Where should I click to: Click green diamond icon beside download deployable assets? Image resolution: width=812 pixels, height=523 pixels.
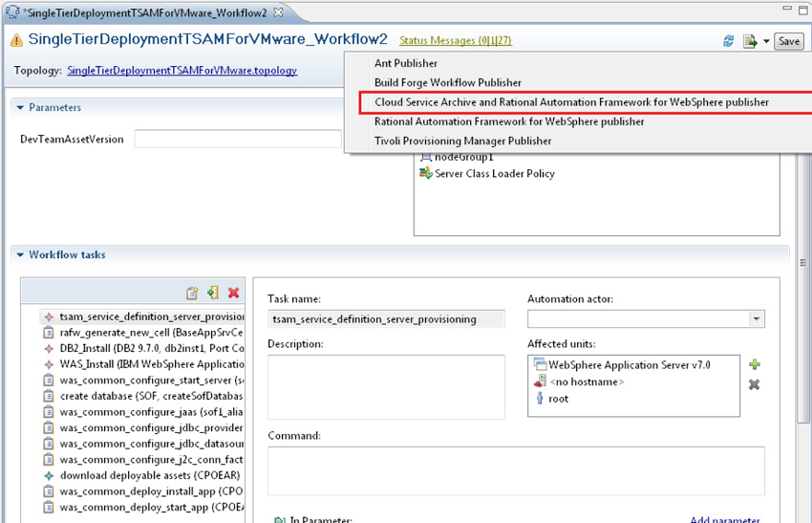click(x=49, y=475)
